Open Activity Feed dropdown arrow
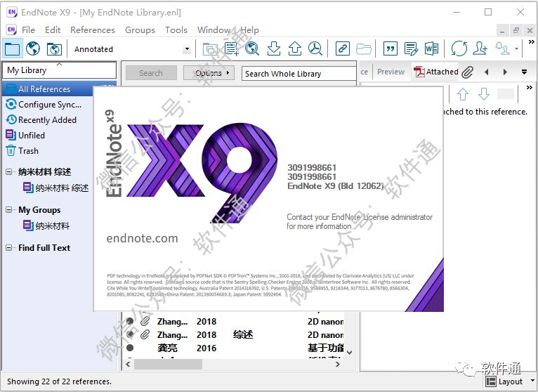 click(x=516, y=48)
